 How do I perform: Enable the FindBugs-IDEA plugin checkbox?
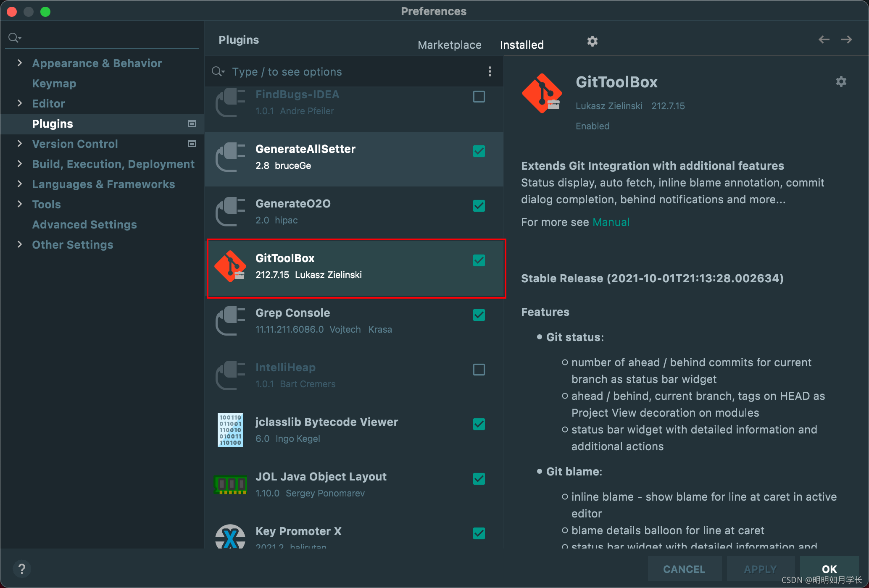coord(479,97)
